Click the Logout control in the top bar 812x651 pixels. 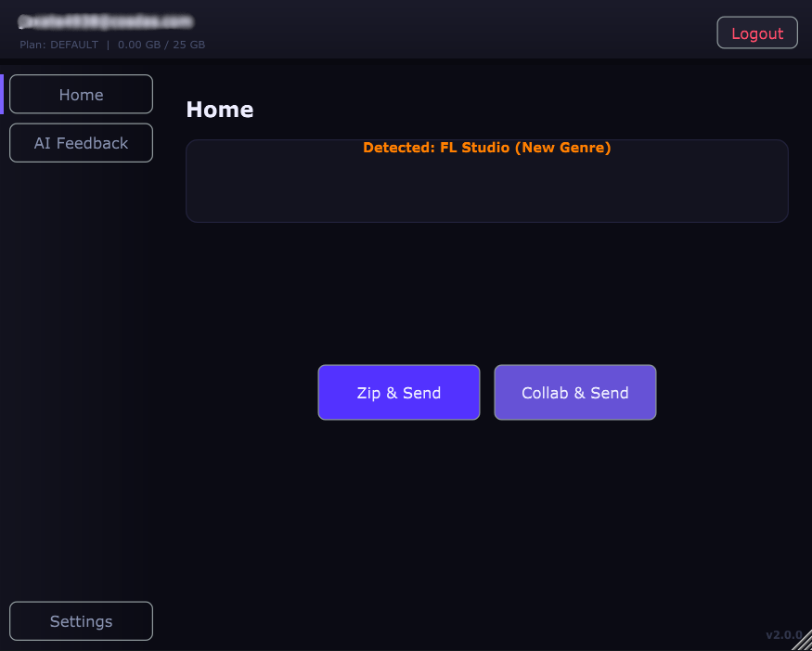(756, 32)
